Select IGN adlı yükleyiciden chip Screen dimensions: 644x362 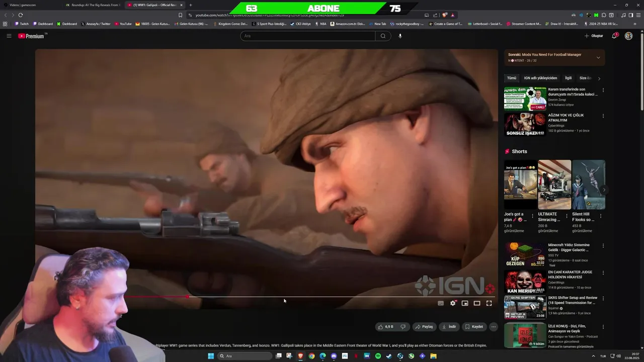(540, 78)
